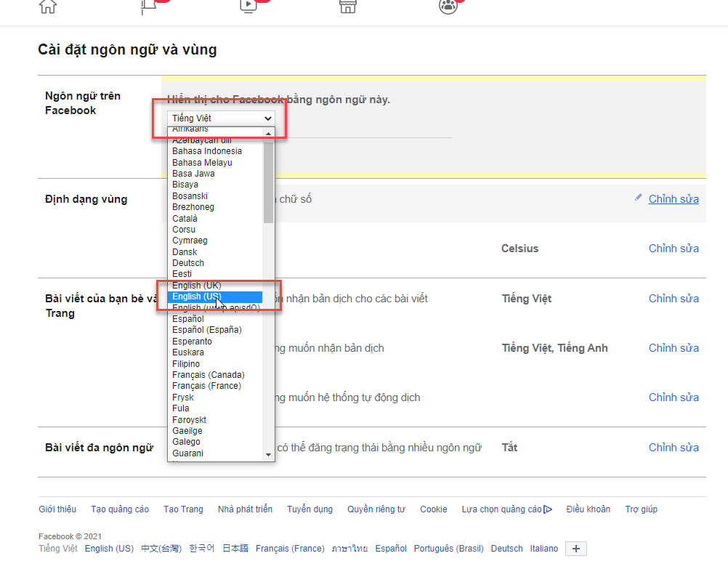Screen dimensions: 728x577
Task: Pick Français (Canada) from list
Action: 209,374
